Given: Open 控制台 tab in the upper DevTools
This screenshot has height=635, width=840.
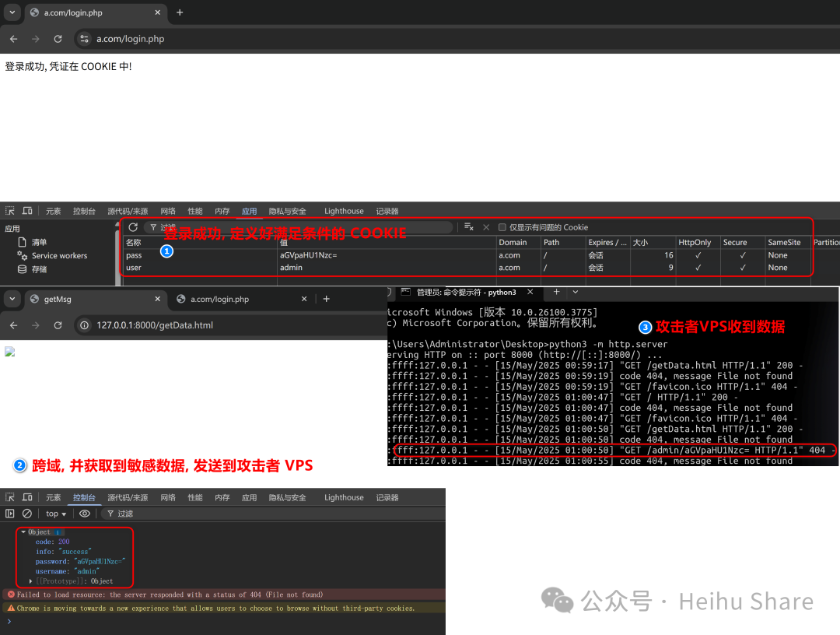Looking at the screenshot, I should coord(84,211).
